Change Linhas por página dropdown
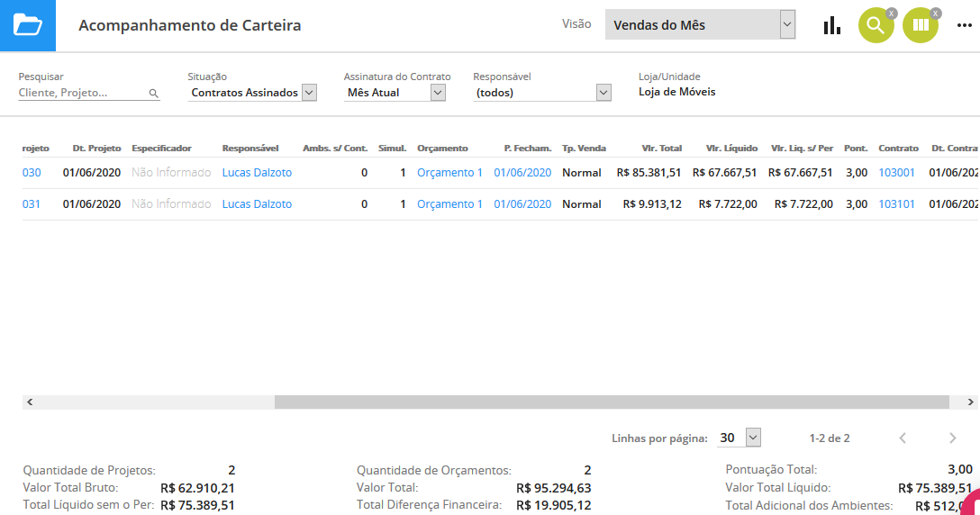This screenshot has width=980, height=515. tap(753, 438)
